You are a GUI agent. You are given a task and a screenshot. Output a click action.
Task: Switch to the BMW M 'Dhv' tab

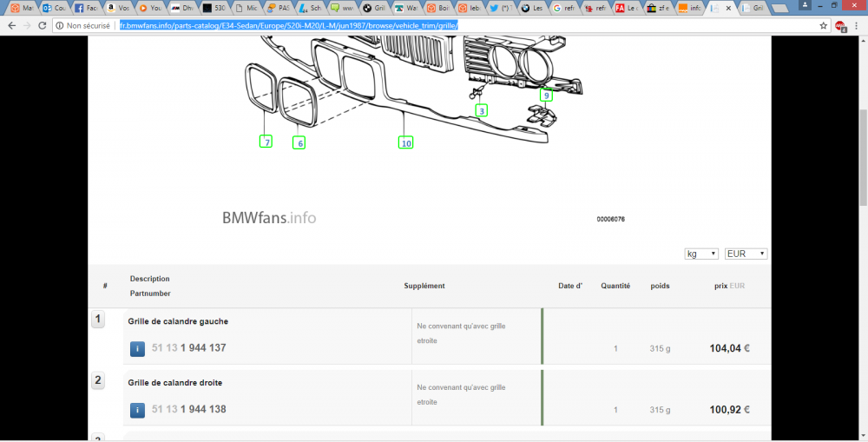(182, 9)
